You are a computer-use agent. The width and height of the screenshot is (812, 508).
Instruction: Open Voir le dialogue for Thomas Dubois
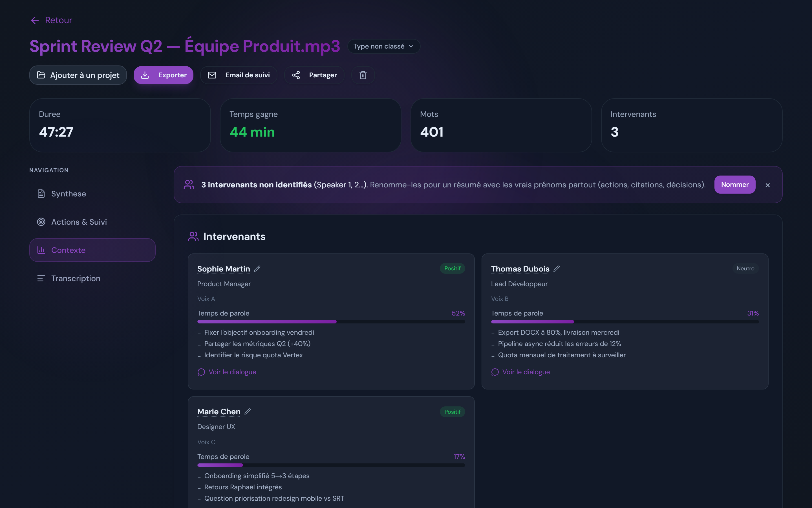(x=520, y=372)
